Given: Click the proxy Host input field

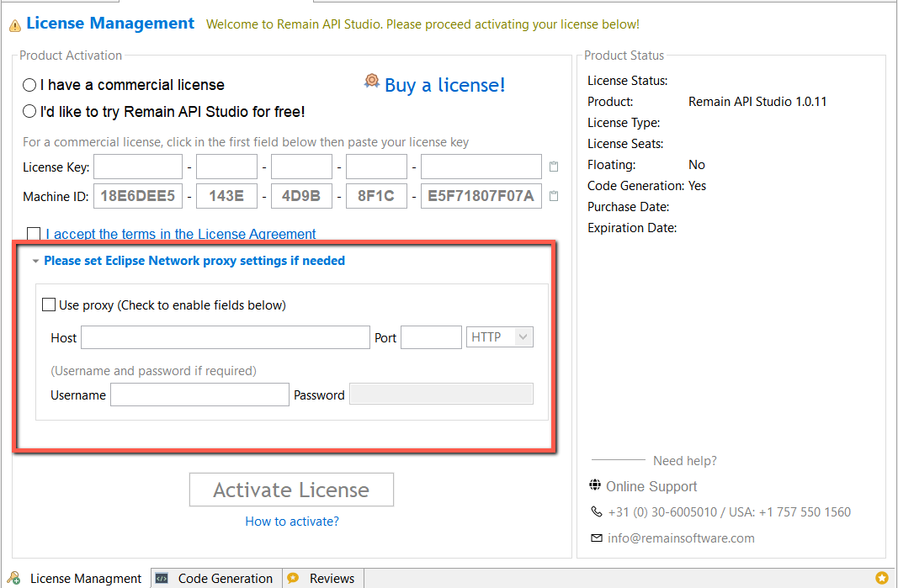Looking at the screenshot, I should coord(226,337).
